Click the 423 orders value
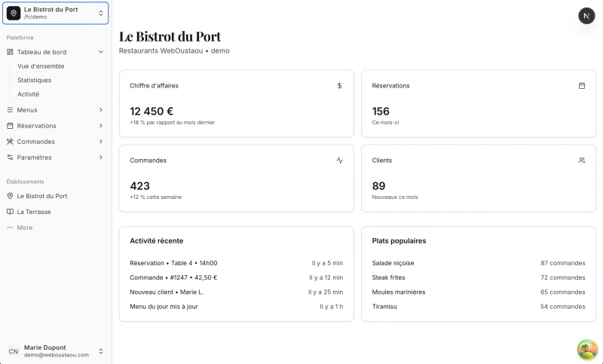The image size is (603, 364). click(139, 186)
